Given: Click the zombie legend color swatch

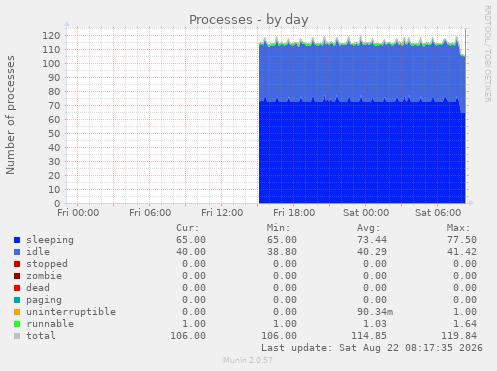Looking at the screenshot, I should (17, 276).
